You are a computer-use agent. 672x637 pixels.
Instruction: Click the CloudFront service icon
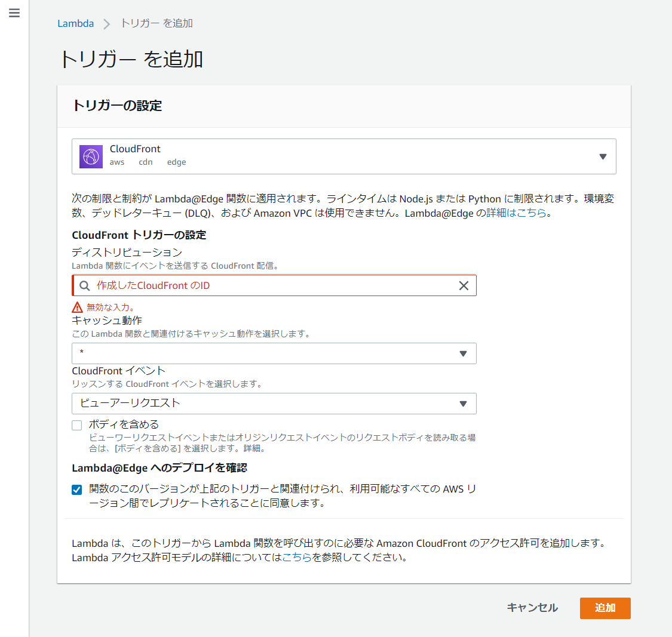(91, 156)
